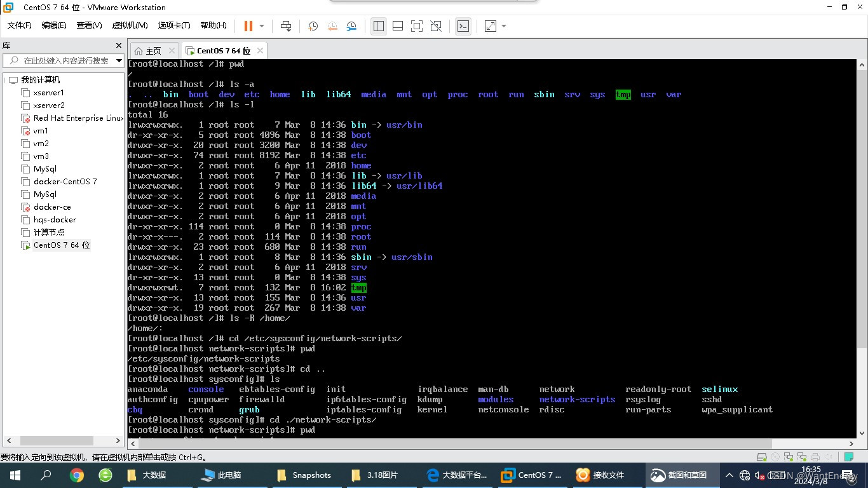Image resolution: width=868 pixels, height=488 pixels.
Task: Select Red Hat Enterprise Linux VM
Action: click(72, 118)
